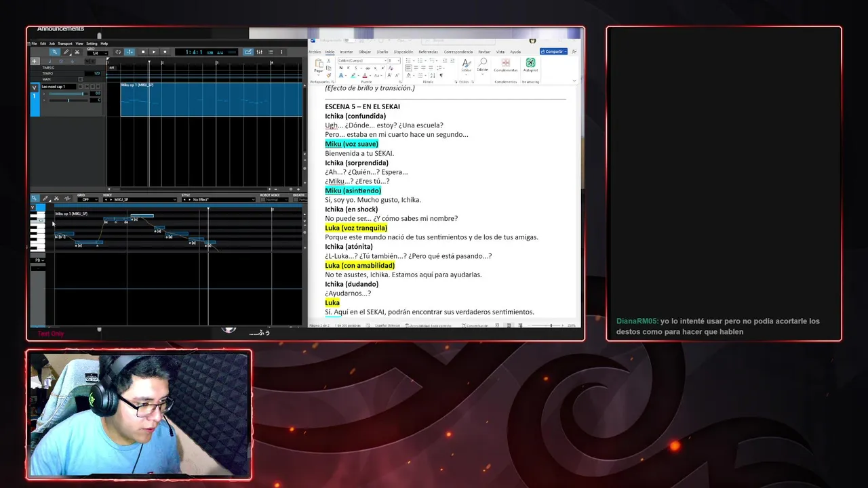
Task: Open Archivo tab in Word
Action: 315,52
